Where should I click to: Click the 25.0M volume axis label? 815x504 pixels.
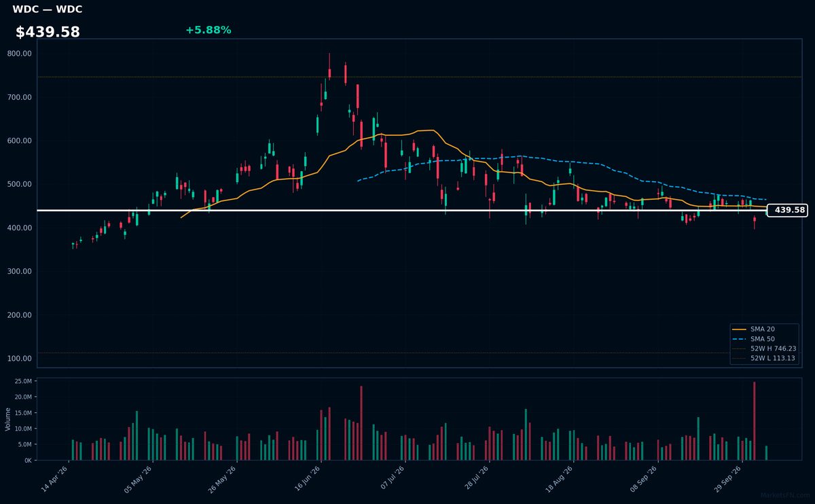pyautogui.click(x=23, y=381)
